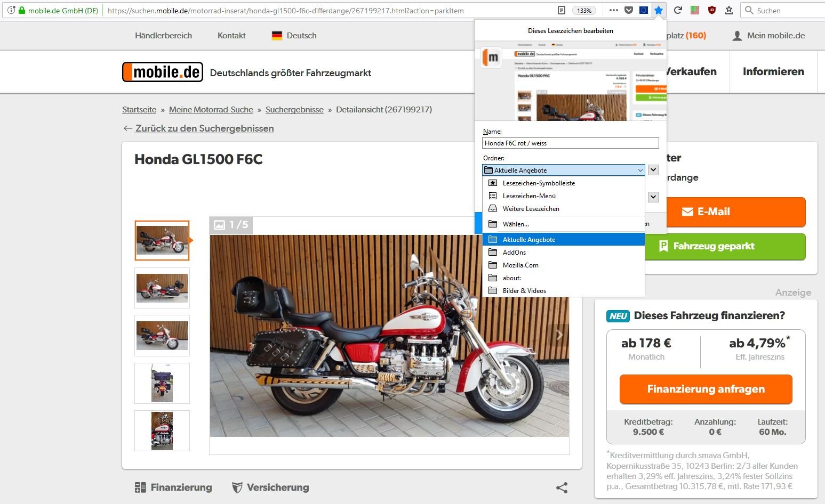Click Finanzierung anfragen button
The height and width of the screenshot is (504, 825).
tap(706, 389)
